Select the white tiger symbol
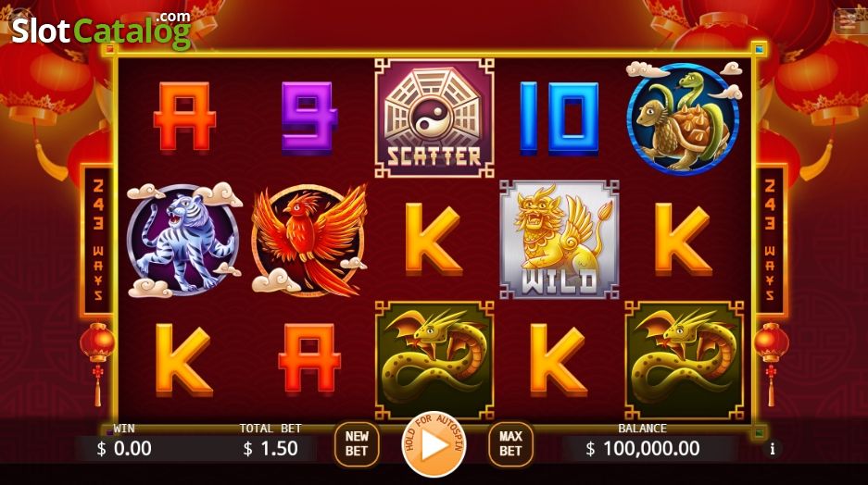 pos(184,240)
